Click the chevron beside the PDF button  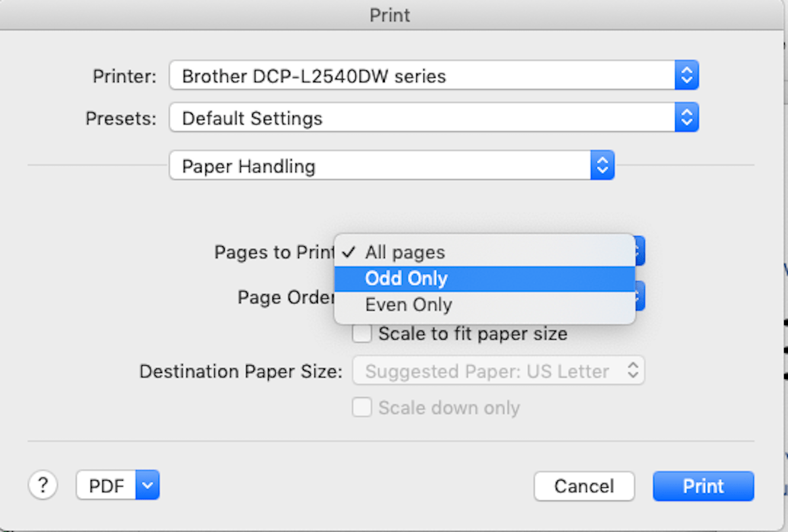click(147, 485)
